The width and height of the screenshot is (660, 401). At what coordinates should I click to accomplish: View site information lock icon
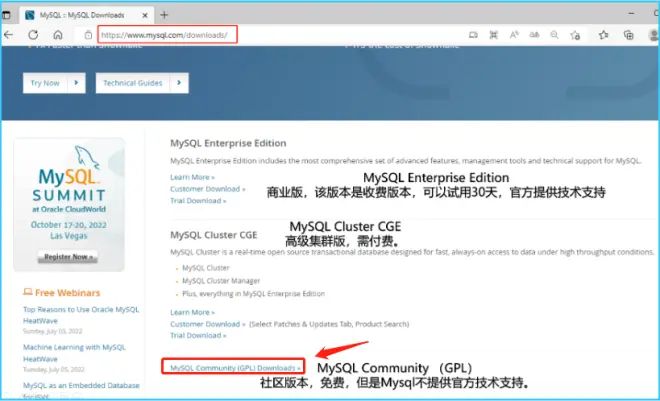pos(88,35)
